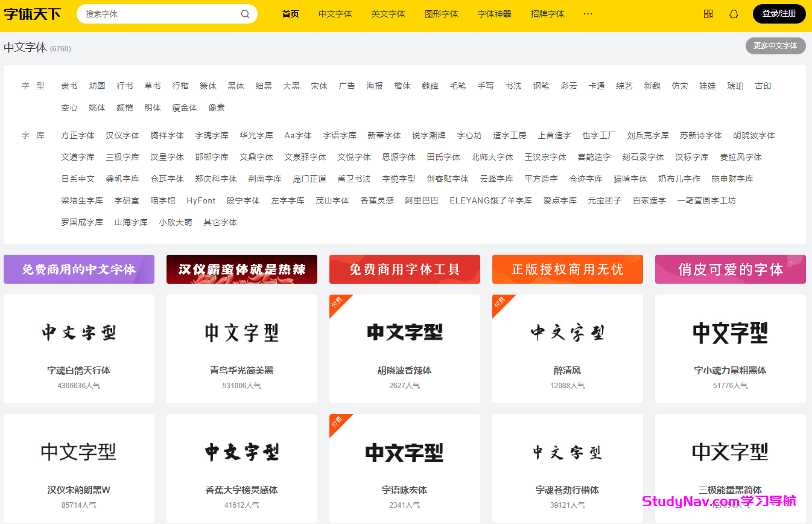
Task: Open the 方正字体 foundry link
Action: pos(78,135)
